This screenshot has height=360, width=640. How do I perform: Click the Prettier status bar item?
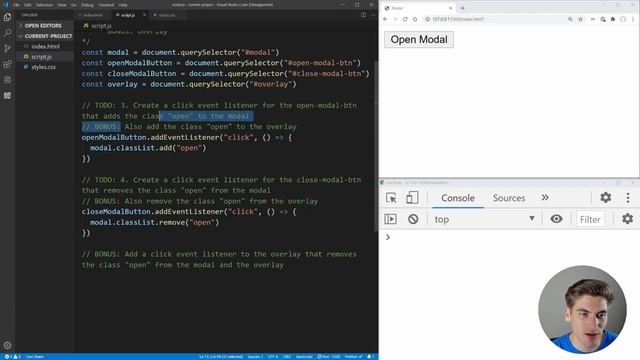[353, 357]
